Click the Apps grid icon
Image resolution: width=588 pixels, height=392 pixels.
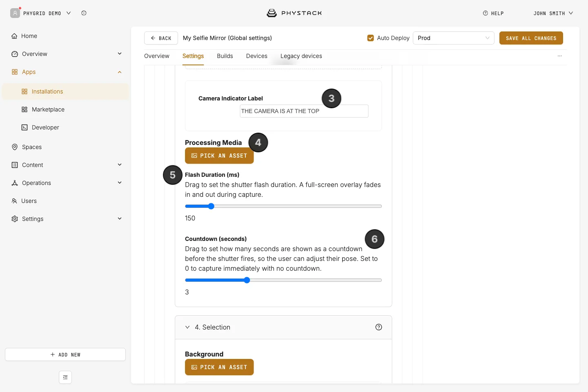pos(15,72)
